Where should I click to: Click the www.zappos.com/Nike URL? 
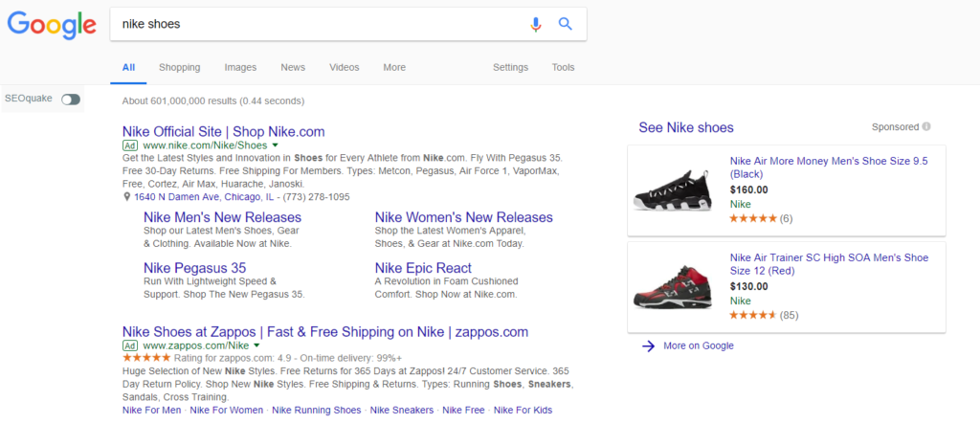click(195, 345)
